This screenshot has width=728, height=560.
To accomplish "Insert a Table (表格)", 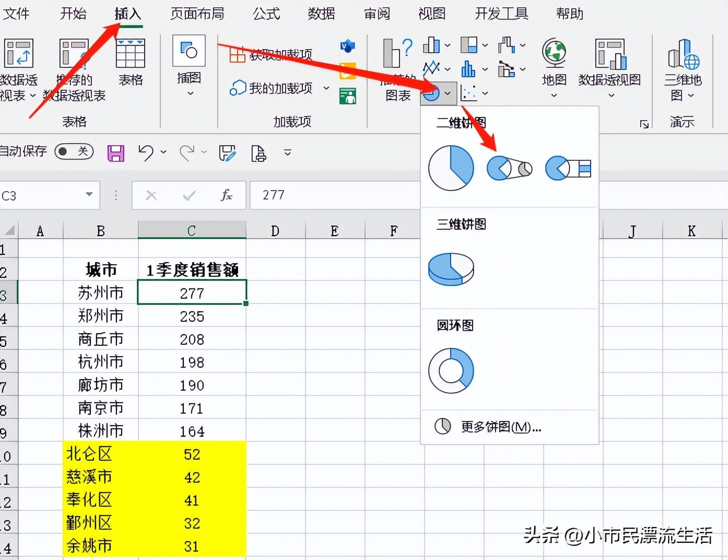I will (x=131, y=62).
